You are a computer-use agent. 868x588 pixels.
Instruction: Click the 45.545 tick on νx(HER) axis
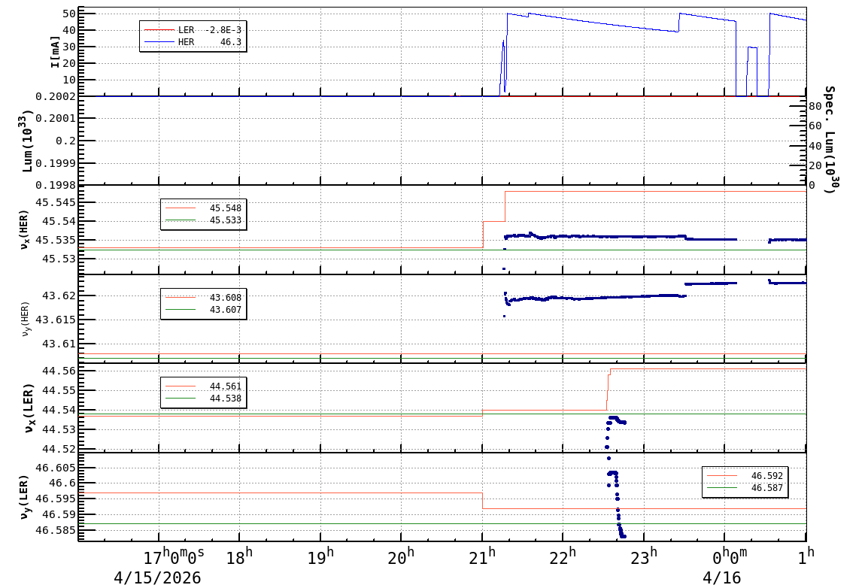coord(56,202)
